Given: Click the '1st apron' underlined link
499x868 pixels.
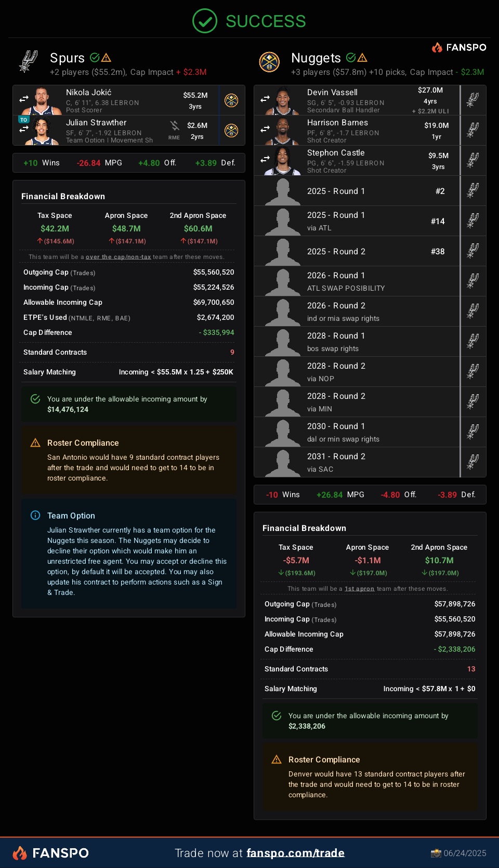Looking at the screenshot, I should (359, 589).
